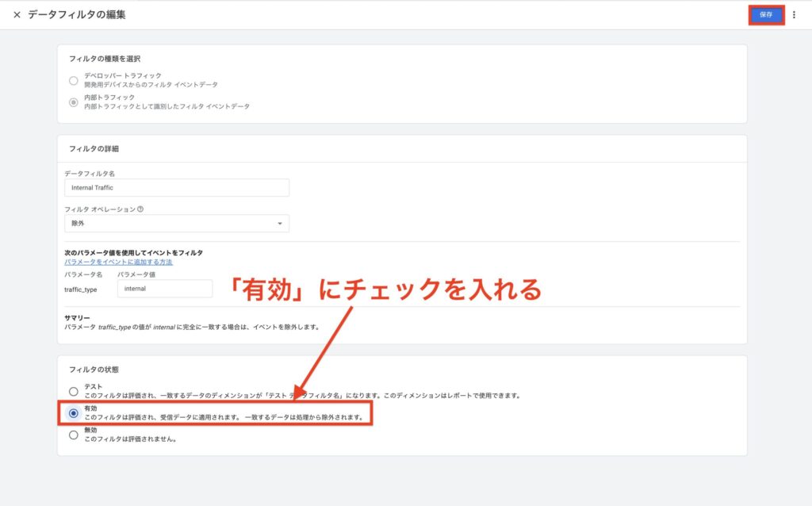This screenshot has height=506, width=812.
Task: Click help icon beside フィルタ オペレーション
Action: click(140, 209)
